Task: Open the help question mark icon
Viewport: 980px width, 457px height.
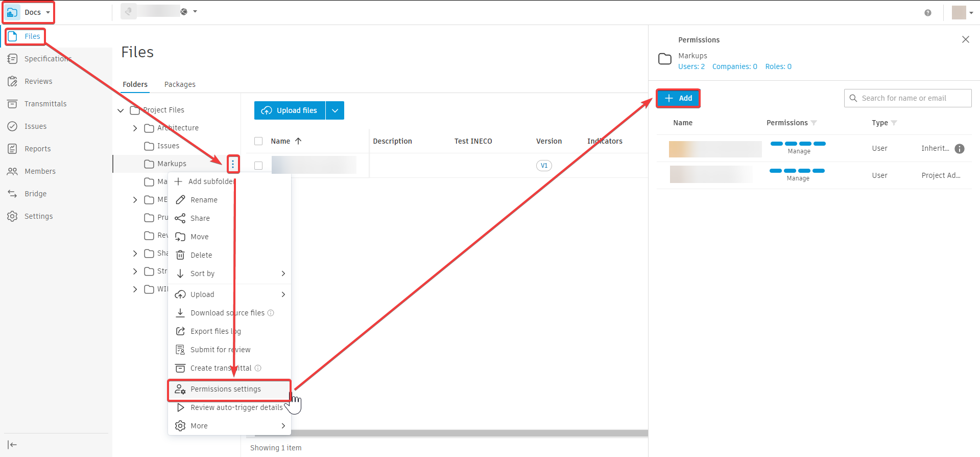Action: coord(928,13)
